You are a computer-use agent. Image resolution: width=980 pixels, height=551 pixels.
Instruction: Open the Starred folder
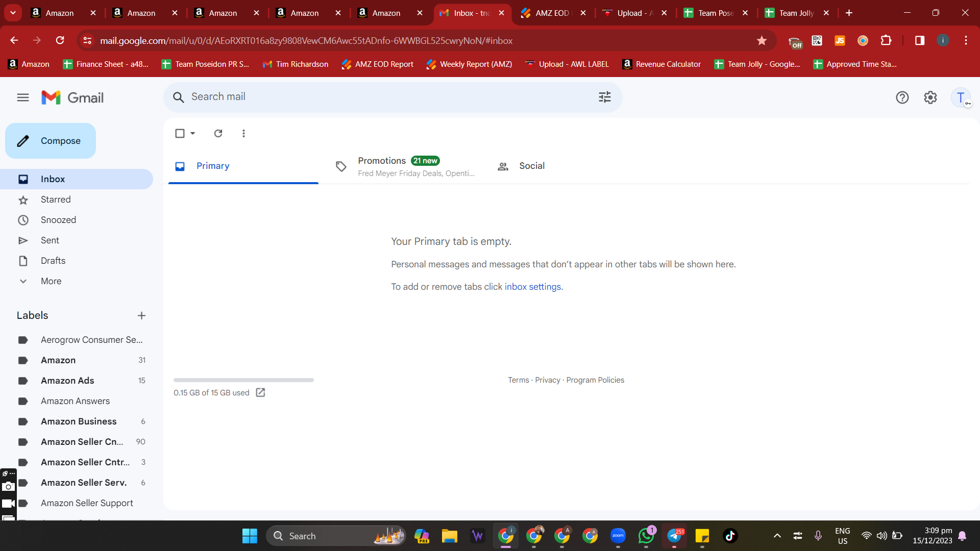(77, 199)
